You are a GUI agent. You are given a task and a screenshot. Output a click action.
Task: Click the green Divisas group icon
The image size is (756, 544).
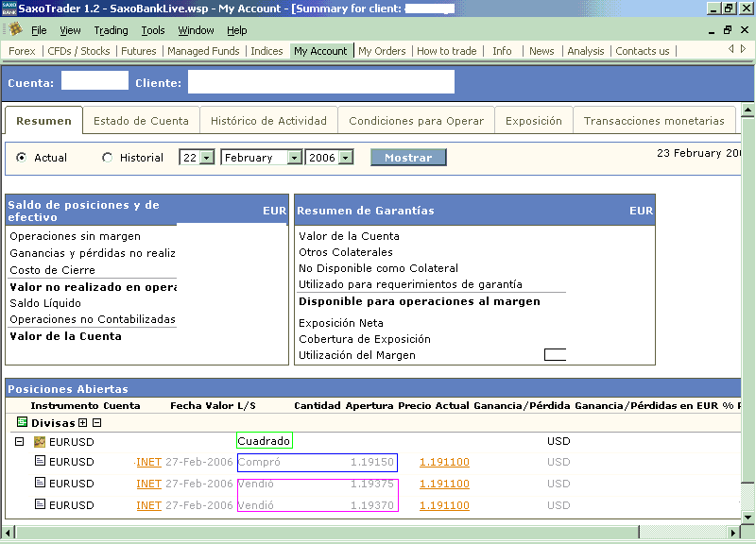pos(23,423)
